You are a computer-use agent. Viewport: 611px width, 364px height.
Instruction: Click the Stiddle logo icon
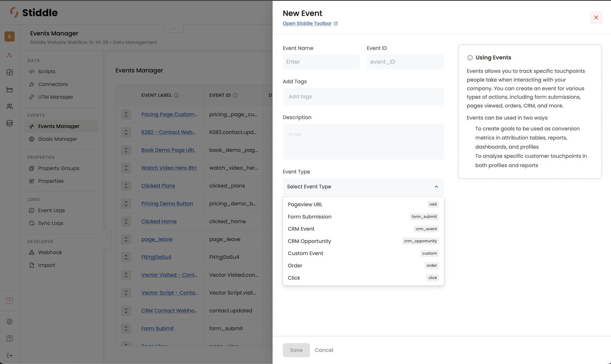[14, 13]
